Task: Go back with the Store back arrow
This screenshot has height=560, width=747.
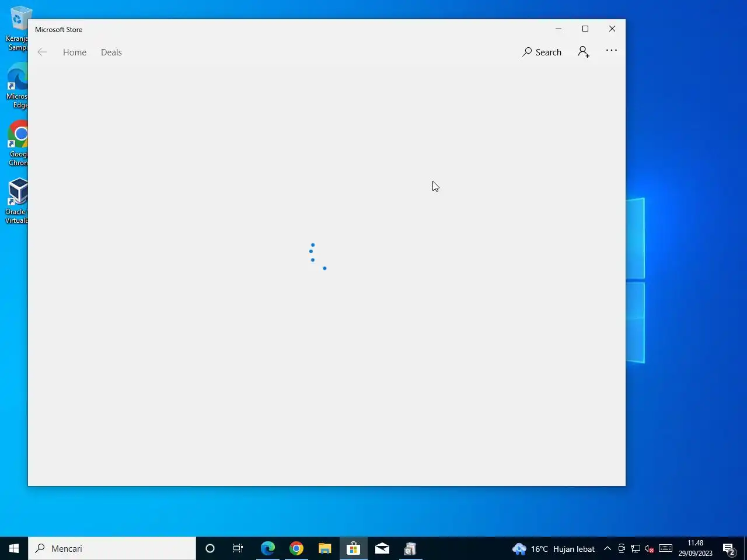Action: coord(42,52)
